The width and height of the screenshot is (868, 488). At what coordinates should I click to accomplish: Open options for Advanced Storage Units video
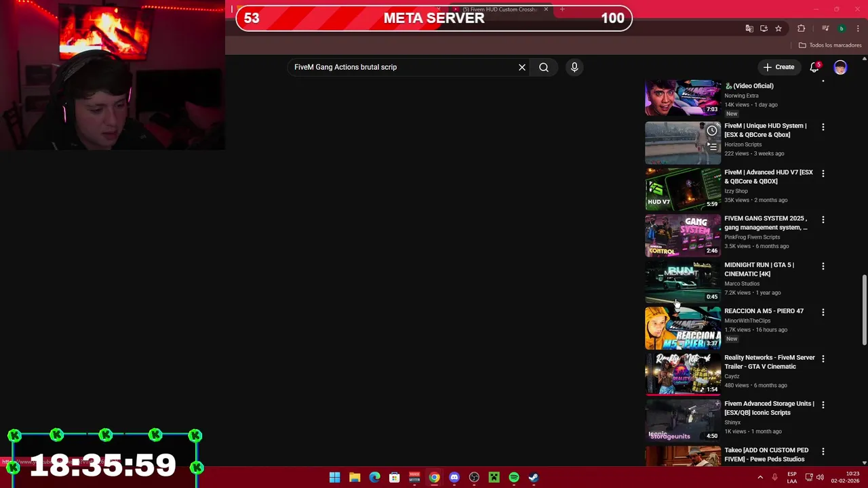(823, 405)
